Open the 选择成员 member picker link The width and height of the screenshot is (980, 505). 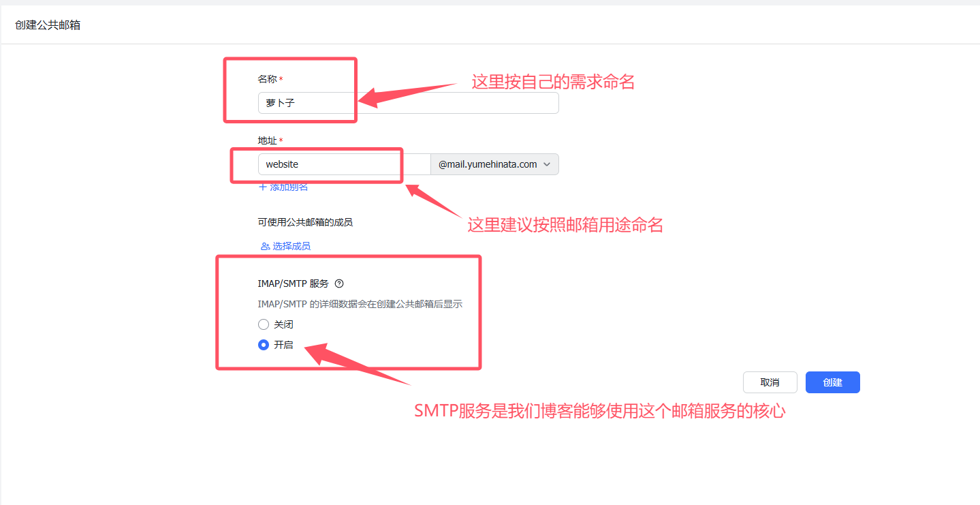(x=291, y=246)
